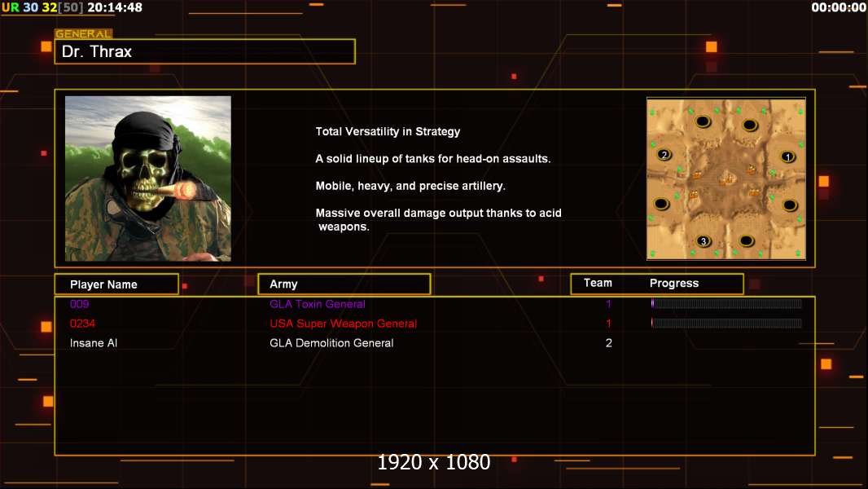Click player 009's purple loading progress bar
Image resolution: width=868 pixels, height=489 pixels.
pyautogui.click(x=726, y=303)
